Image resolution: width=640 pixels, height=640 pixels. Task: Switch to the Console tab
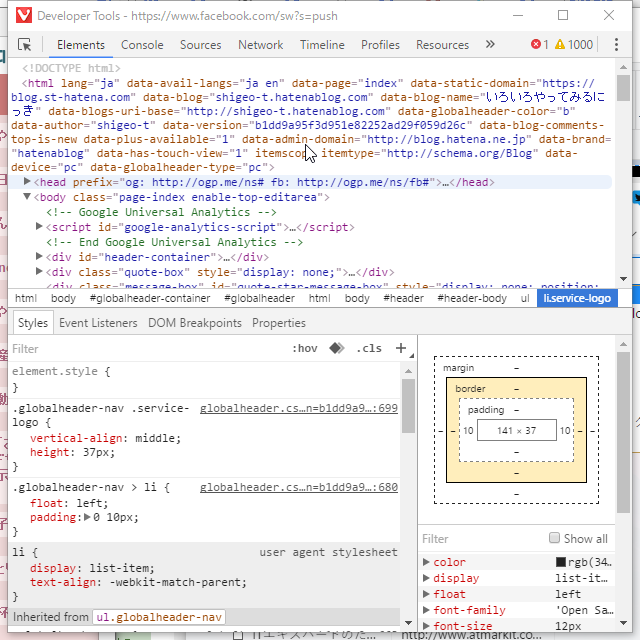(x=142, y=44)
